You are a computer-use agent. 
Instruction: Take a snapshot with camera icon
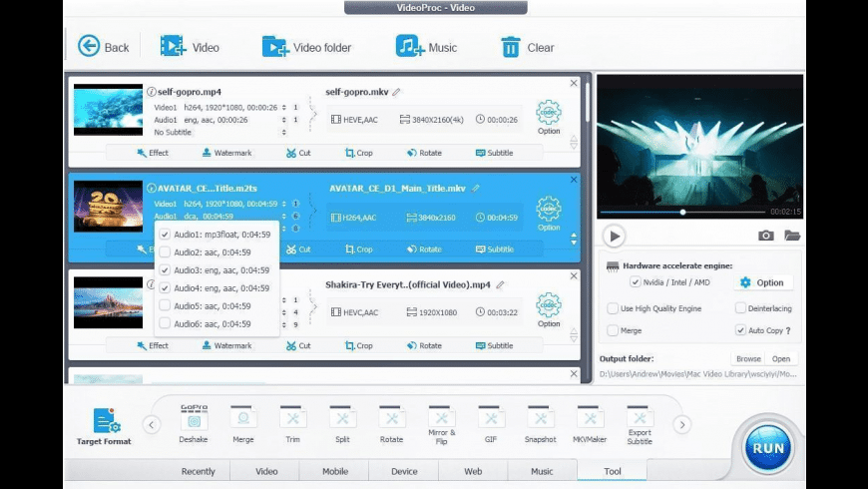point(765,236)
